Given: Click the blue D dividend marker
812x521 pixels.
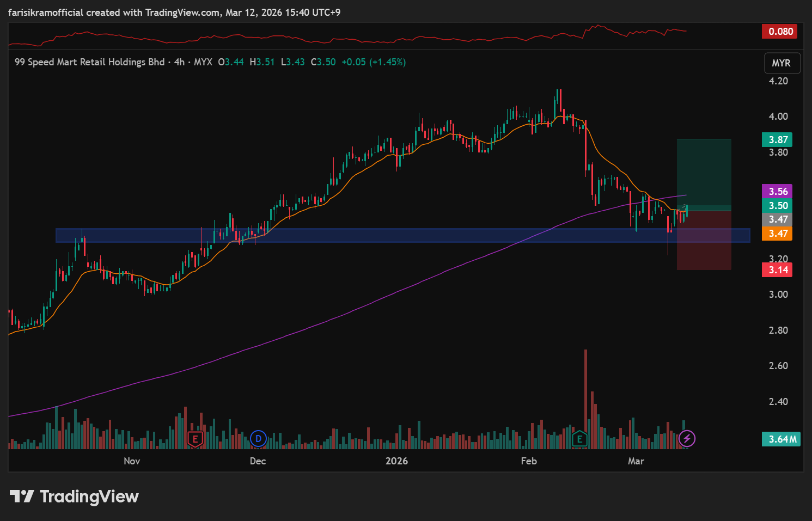Looking at the screenshot, I should [x=258, y=438].
